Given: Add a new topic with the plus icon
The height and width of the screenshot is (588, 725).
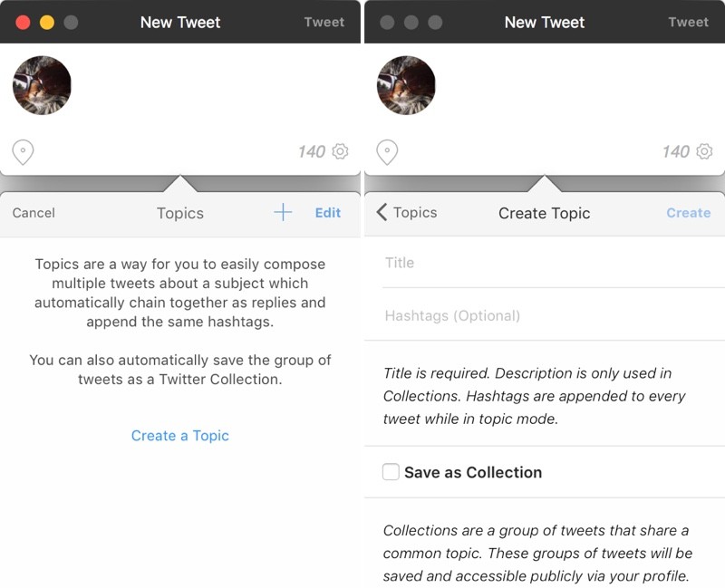Looking at the screenshot, I should tap(283, 213).
